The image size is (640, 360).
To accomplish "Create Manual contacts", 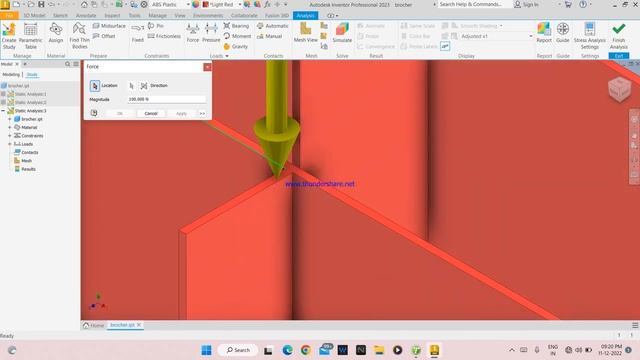I will tap(269, 36).
